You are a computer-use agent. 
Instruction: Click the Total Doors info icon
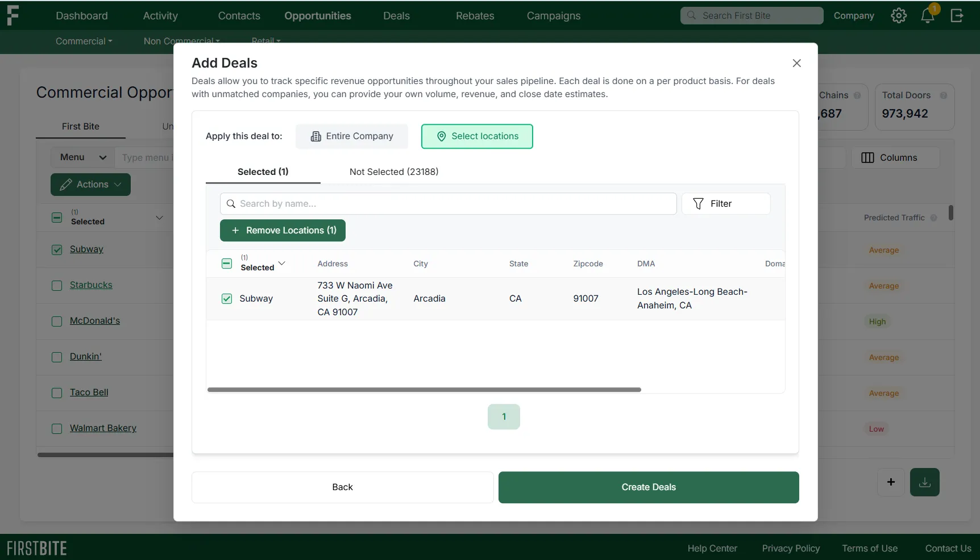[x=944, y=95]
